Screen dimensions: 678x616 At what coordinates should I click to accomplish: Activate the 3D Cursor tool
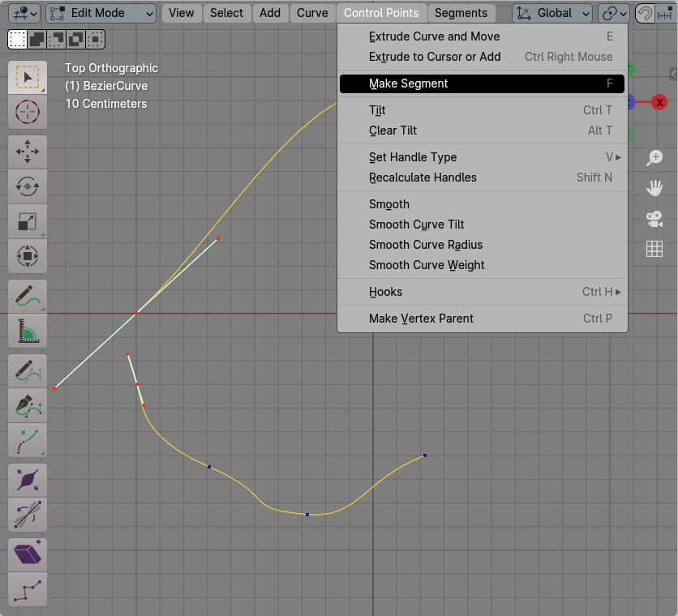coord(28,112)
